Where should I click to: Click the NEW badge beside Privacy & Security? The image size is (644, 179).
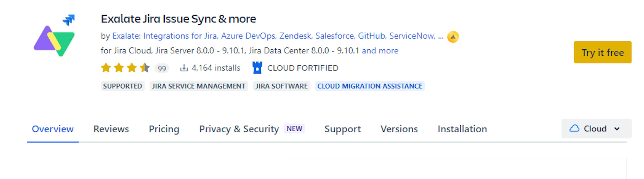point(294,129)
